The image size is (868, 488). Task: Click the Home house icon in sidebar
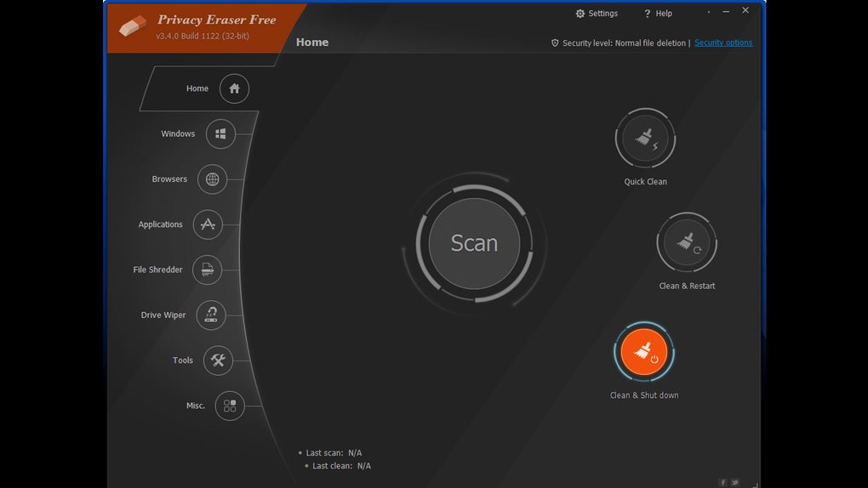click(x=234, y=88)
